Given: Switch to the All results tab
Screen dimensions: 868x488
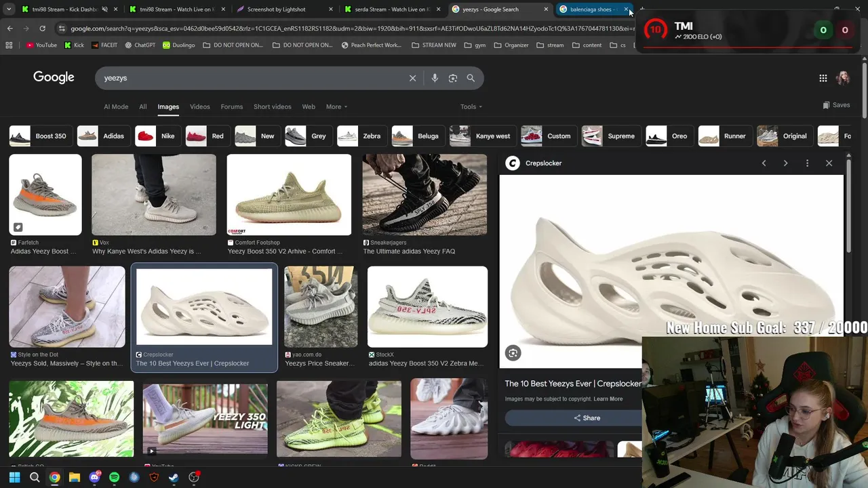Looking at the screenshot, I should (x=143, y=106).
